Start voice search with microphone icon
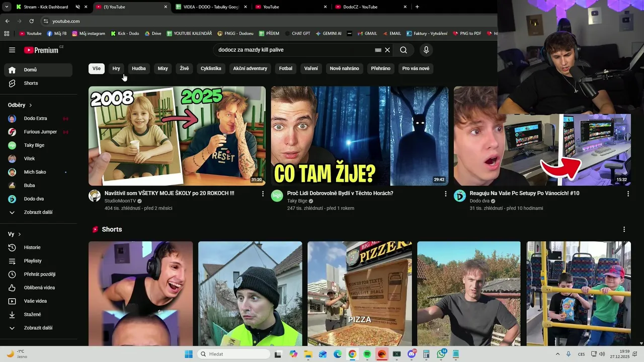Screen dimensions: 644x362 (426, 50)
